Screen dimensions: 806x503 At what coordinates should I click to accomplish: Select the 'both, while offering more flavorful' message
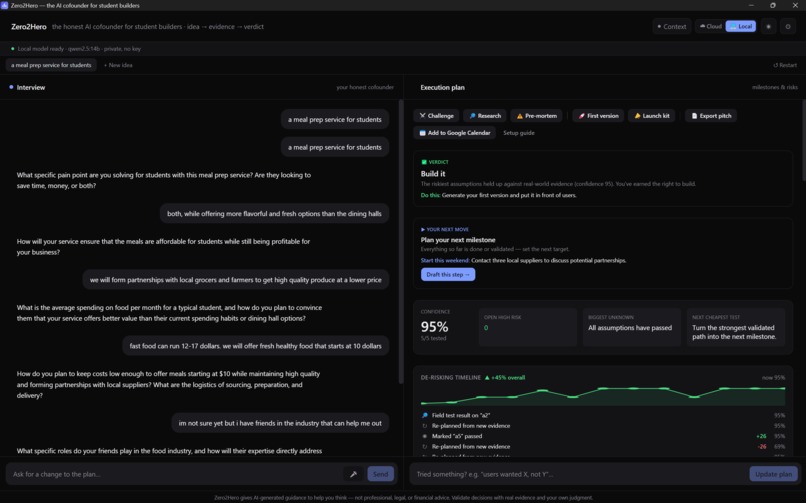(274, 214)
